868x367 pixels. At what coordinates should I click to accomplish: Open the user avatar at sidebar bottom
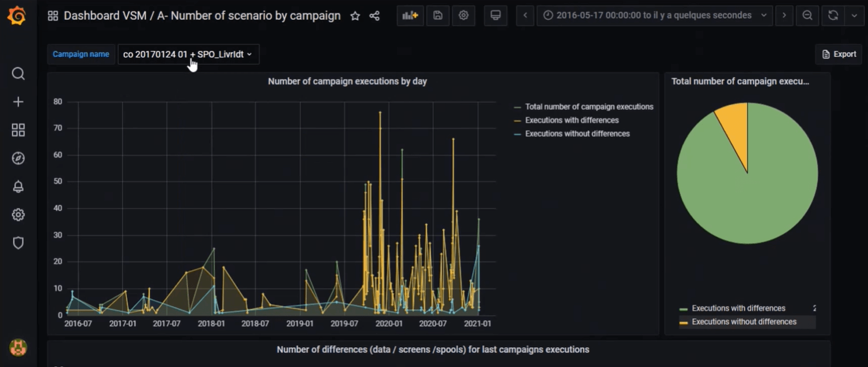click(18, 347)
